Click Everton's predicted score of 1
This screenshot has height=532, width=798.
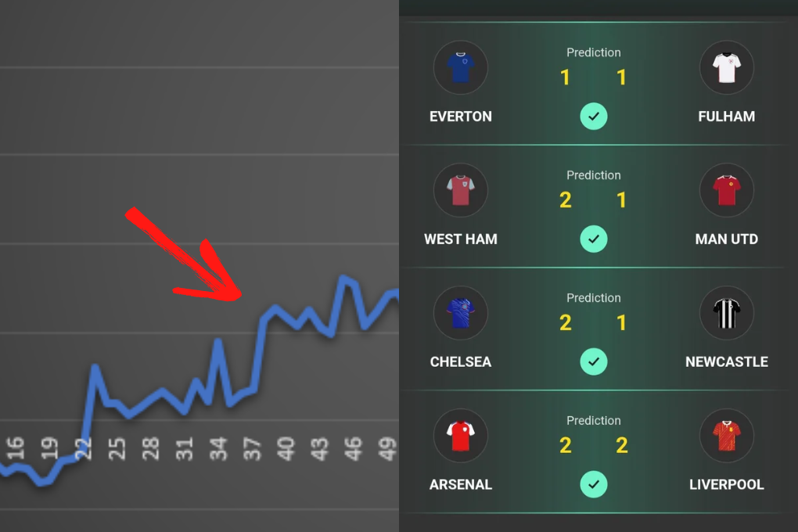click(x=565, y=77)
